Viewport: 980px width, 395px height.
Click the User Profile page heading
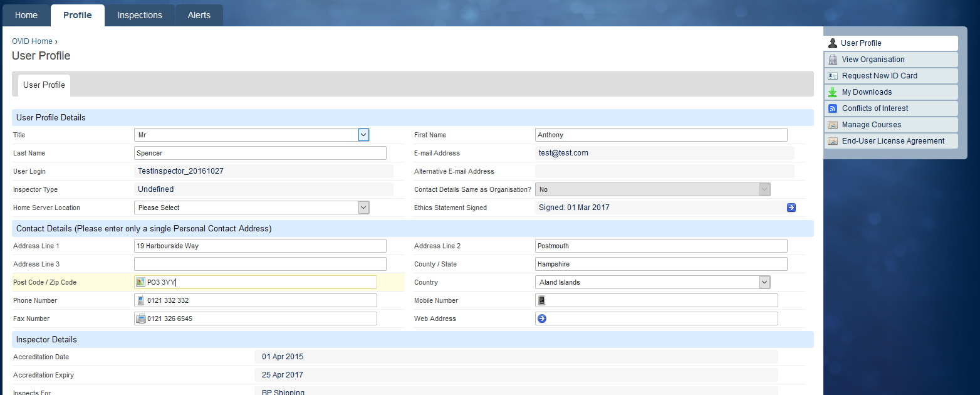tap(41, 56)
